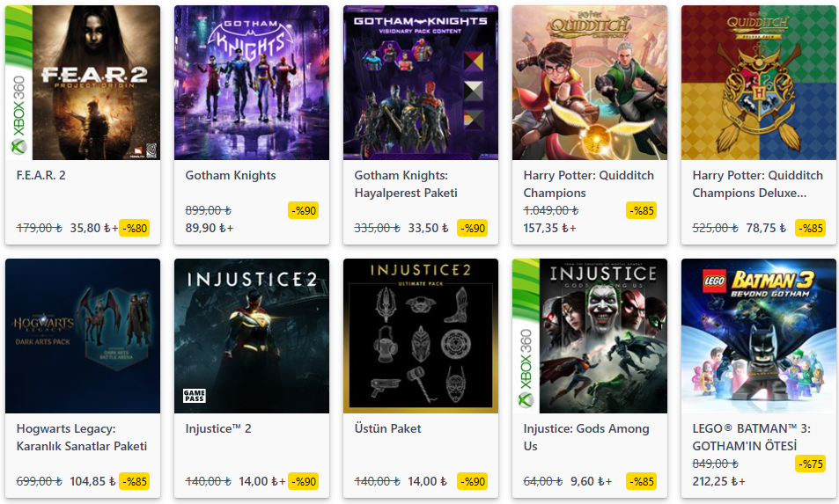Open LEGO BATMAN 3: GOTHAM'IN ÖTESİ title link

754,437
